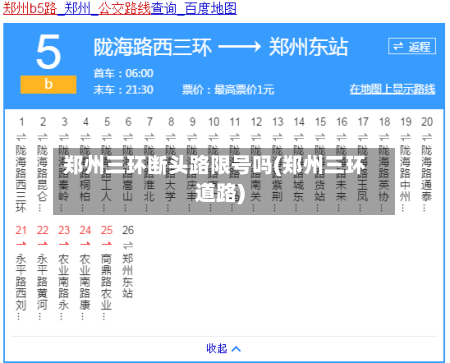Screen dimensions: 450x363
Task: Select station 23 农业南路永
Action: pos(64,287)
